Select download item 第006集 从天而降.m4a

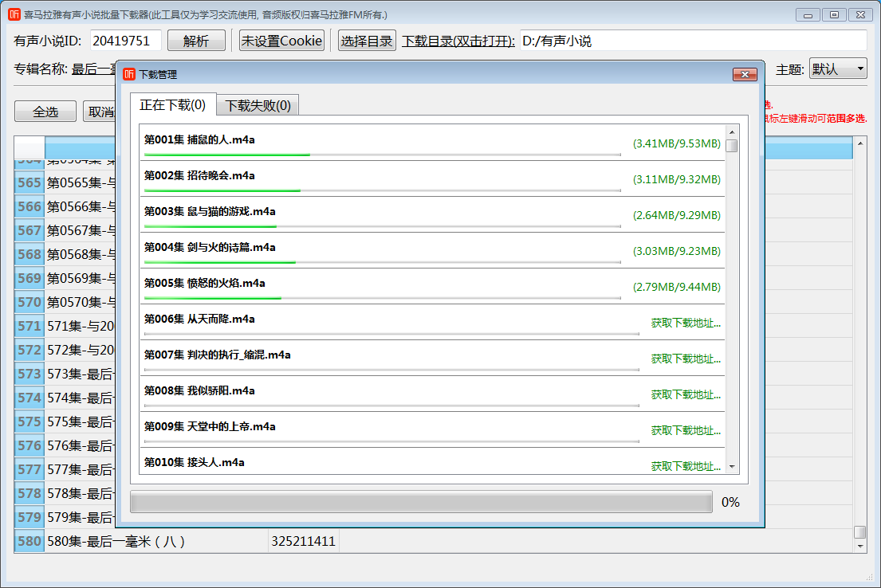point(432,323)
